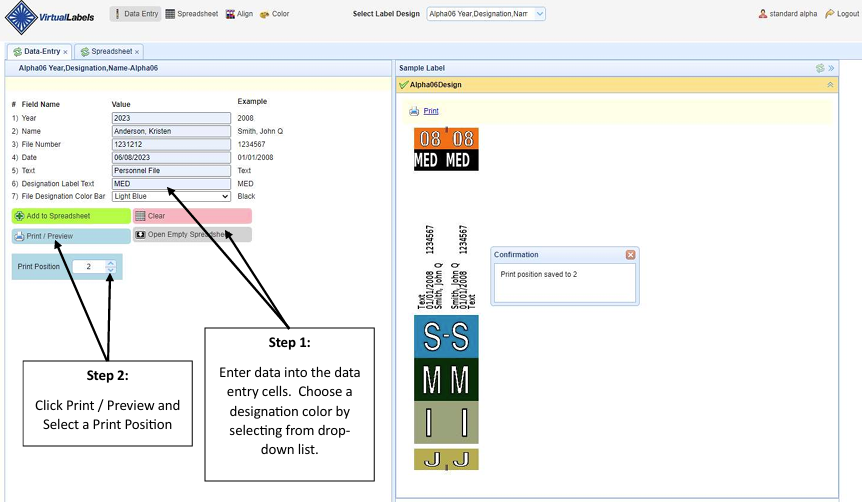This screenshot has height=503, width=868.
Task: Click the Example value '01/01/2008'
Action: pyautogui.click(x=255, y=157)
